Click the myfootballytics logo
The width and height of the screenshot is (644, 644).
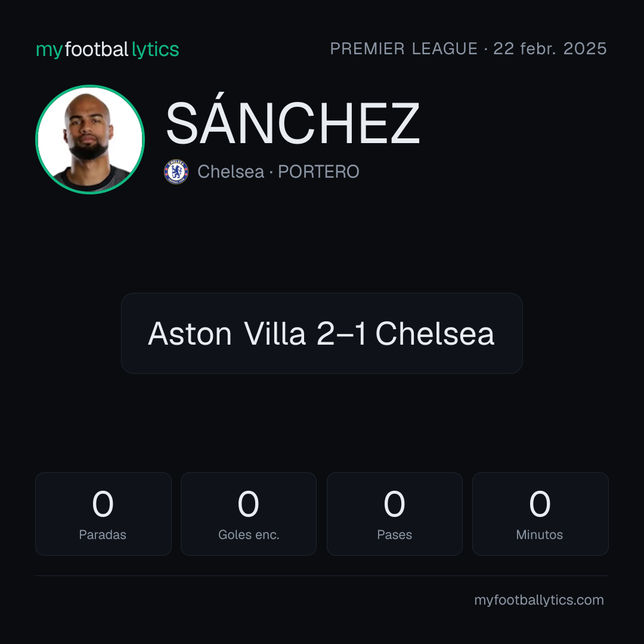click(107, 49)
